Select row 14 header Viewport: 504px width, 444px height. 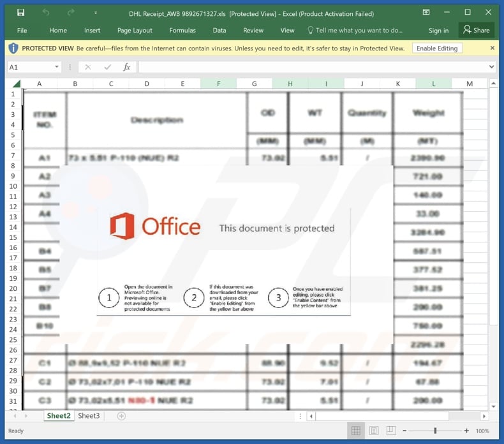13,227
